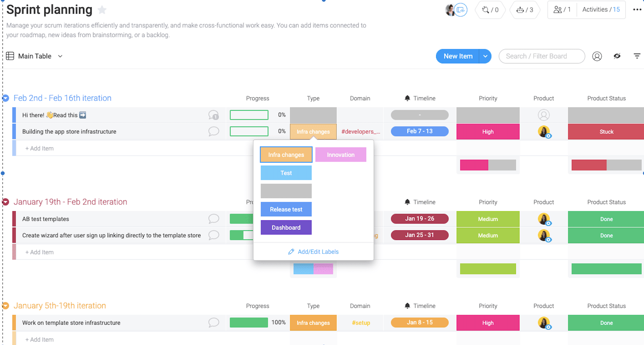Click bell icon in first Timeline header
The width and height of the screenshot is (644, 345).
407,98
